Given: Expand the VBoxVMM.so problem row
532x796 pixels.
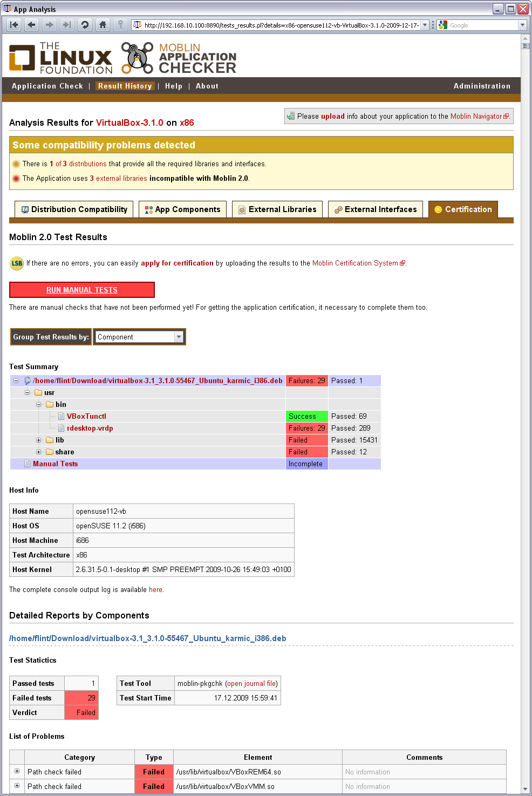Looking at the screenshot, I should pyautogui.click(x=17, y=786).
